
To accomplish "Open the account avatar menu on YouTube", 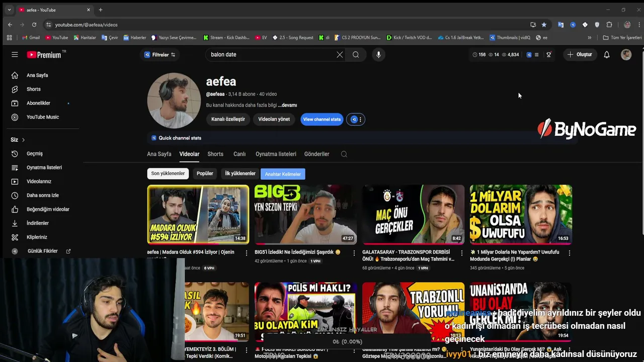I will point(626,54).
